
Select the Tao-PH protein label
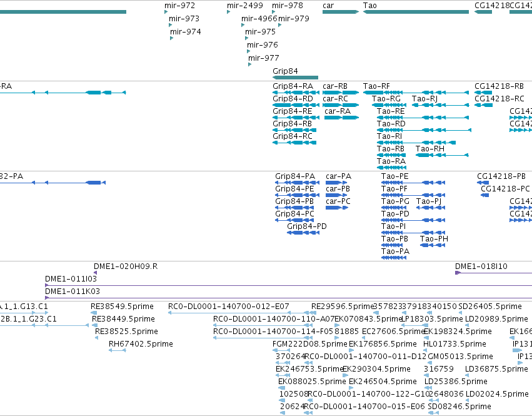coord(434,239)
